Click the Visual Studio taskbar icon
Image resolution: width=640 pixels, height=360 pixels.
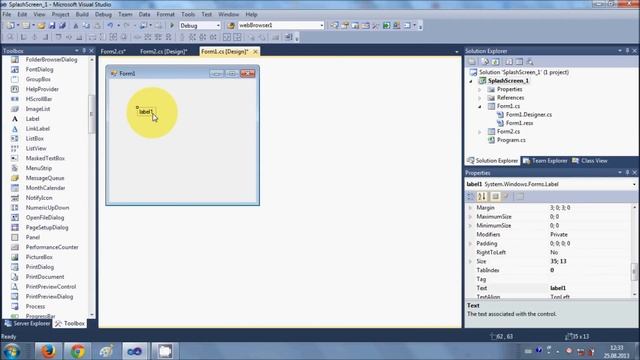[135, 351]
